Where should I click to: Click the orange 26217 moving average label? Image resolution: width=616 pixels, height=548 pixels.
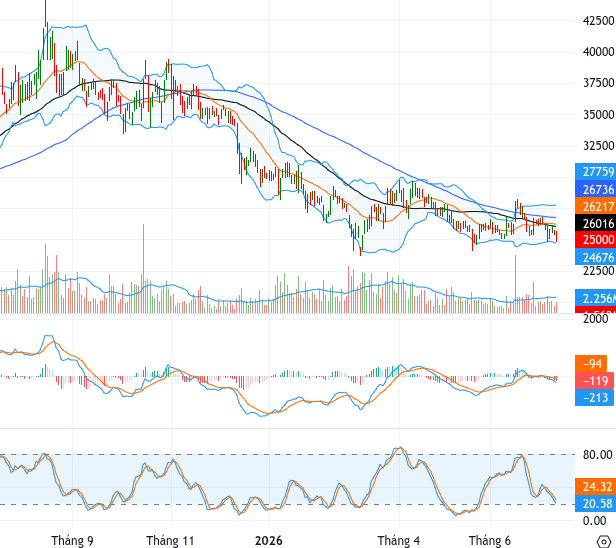point(596,206)
